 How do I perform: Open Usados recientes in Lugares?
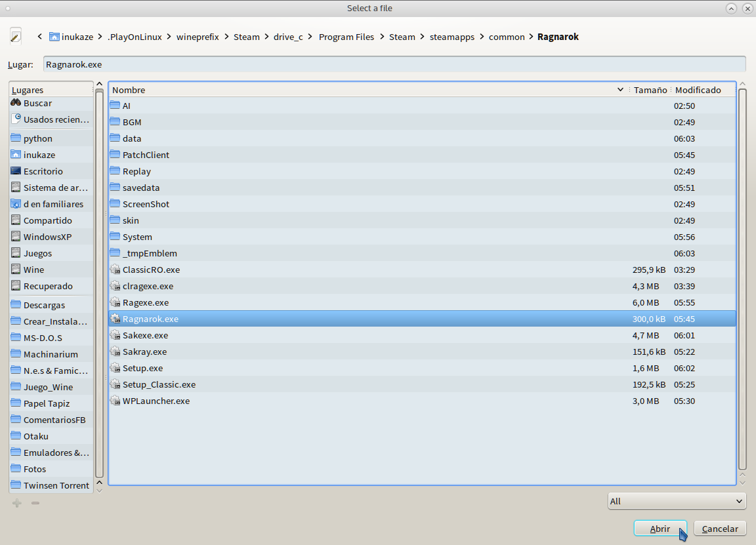pyautogui.click(x=51, y=119)
